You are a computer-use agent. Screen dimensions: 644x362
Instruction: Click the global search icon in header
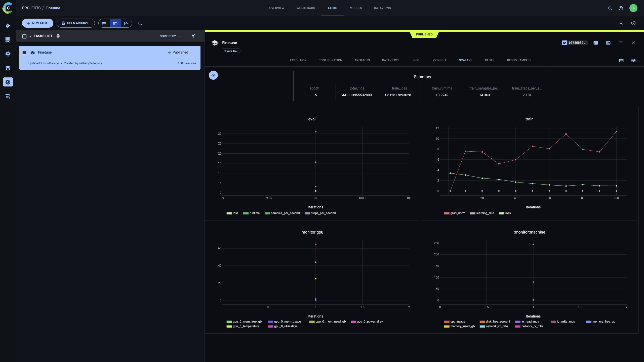pos(610,8)
